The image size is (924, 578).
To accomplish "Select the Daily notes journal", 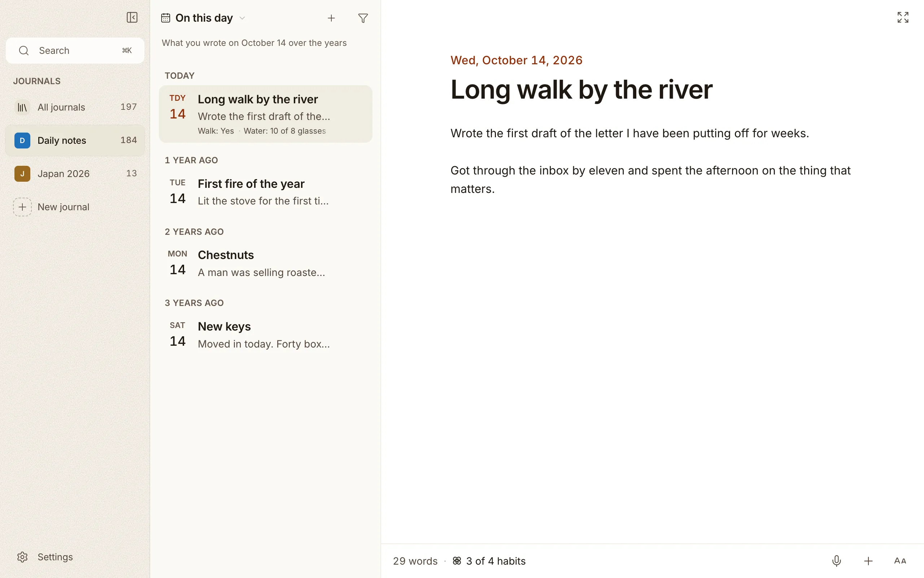I will tap(75, 140).
